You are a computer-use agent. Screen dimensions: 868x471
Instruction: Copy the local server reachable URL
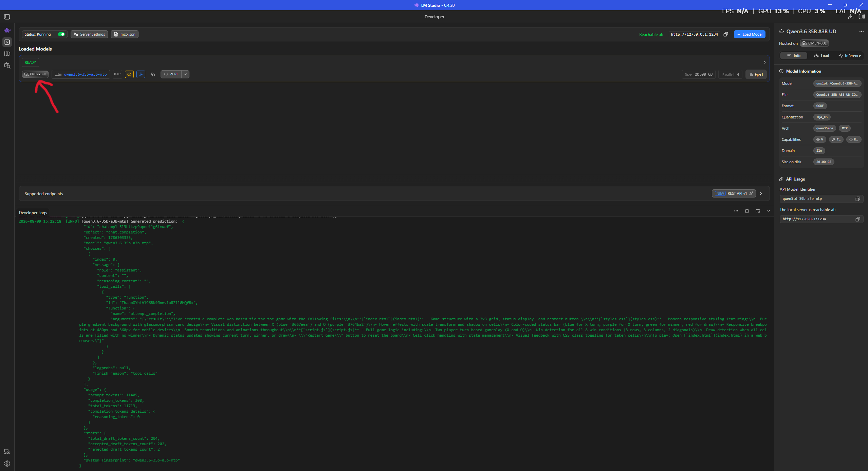(x=858, y=219)
